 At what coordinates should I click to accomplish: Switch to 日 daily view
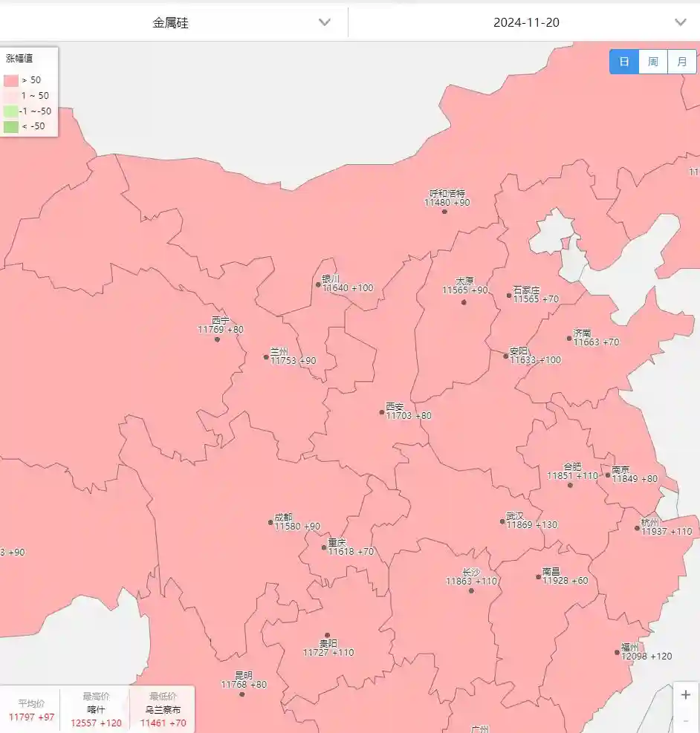point(624,62)
